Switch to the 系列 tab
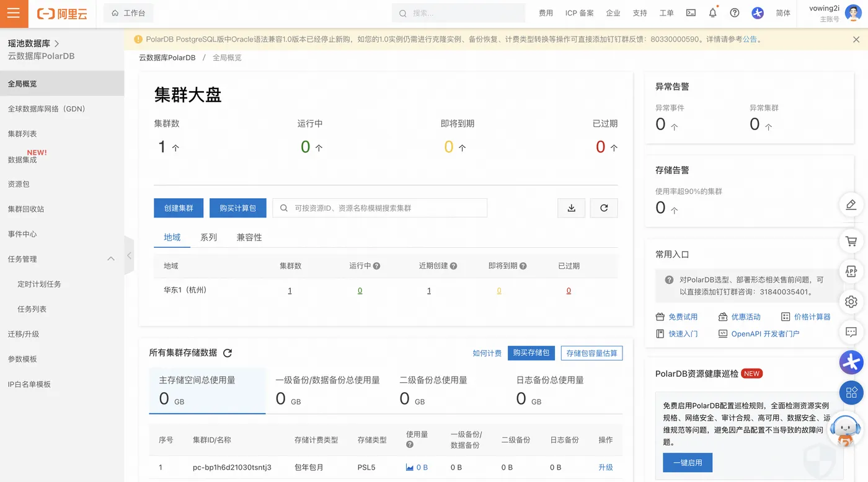The height and width of the screenshot is (482, 868). click(x=208, y=237)
